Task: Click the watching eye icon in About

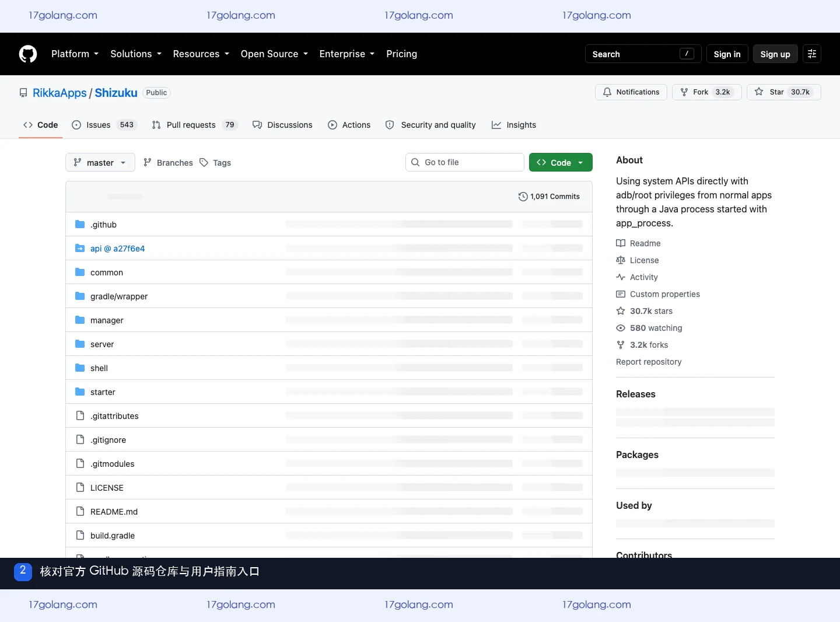Action: (x=621, y=328)
